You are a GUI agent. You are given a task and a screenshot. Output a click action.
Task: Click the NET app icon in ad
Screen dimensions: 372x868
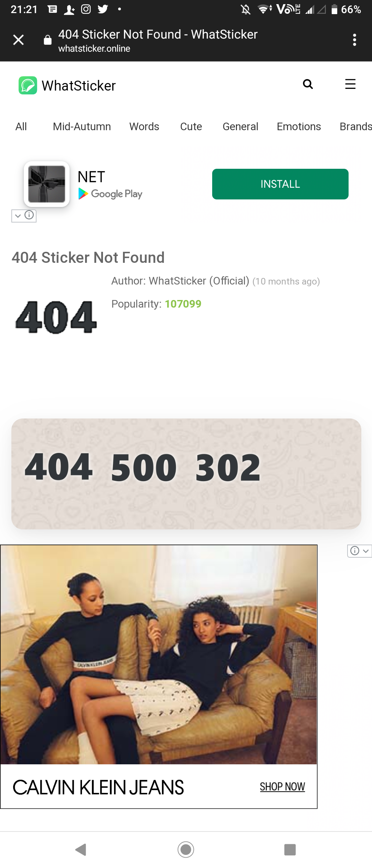[x=46, y=184]
